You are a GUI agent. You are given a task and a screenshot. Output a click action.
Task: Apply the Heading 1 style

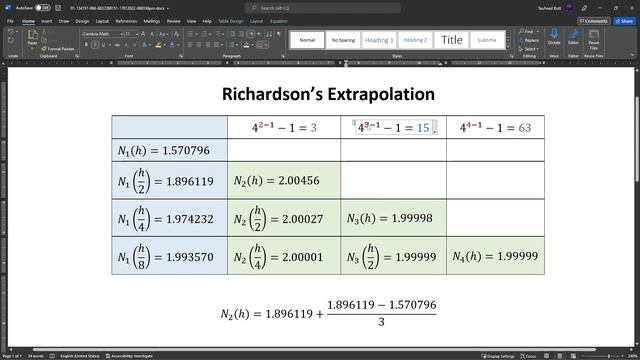click(x=379, y=40)
